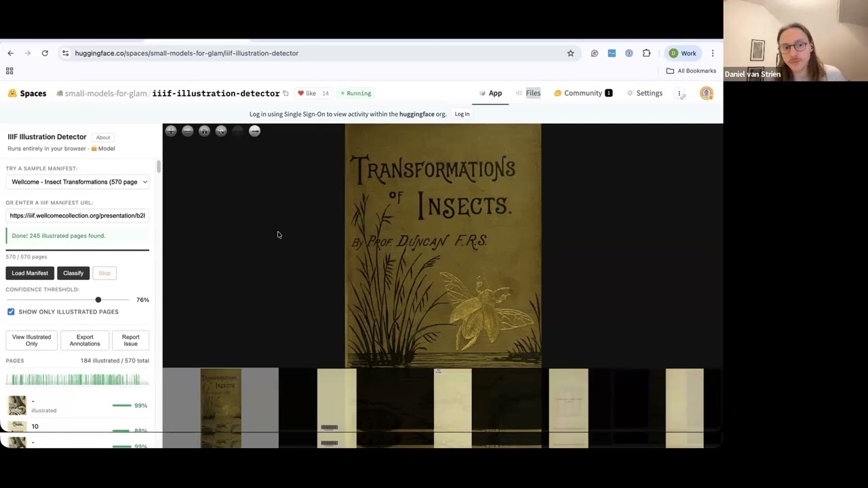Click the Running status badge
This screenshot has width=868, height=488.
(x=355, y=93)
